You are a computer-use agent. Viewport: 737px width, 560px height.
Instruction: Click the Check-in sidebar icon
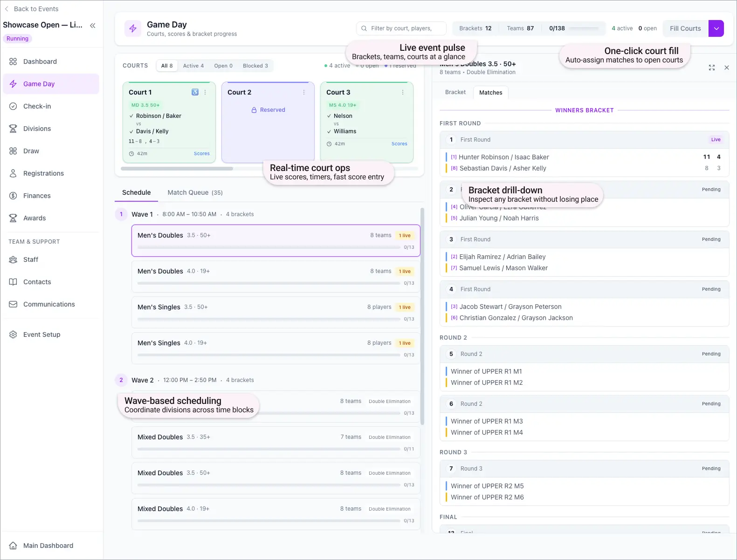(13, 106)
